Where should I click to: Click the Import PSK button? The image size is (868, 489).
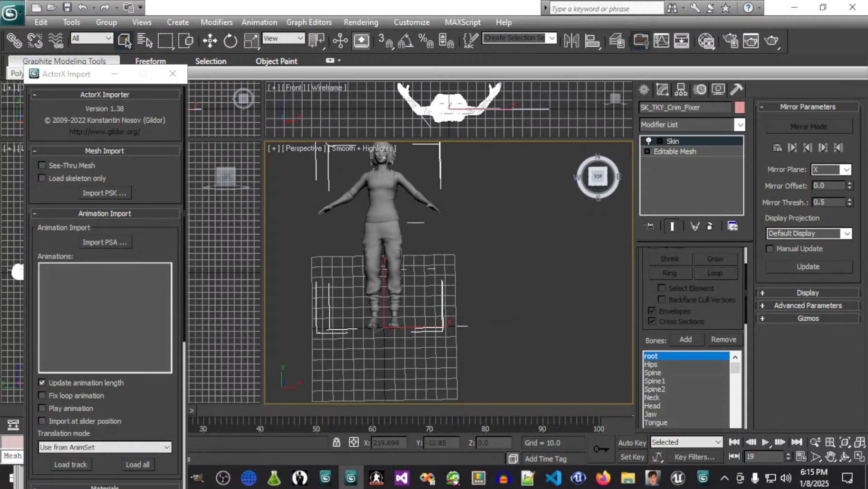click(x=104, y=193)
